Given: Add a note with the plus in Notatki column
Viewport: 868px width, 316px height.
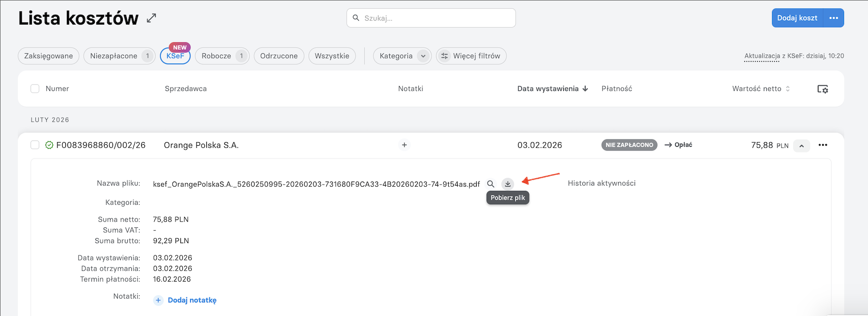Looking at the screenshot, I should (x=404, y=145).
